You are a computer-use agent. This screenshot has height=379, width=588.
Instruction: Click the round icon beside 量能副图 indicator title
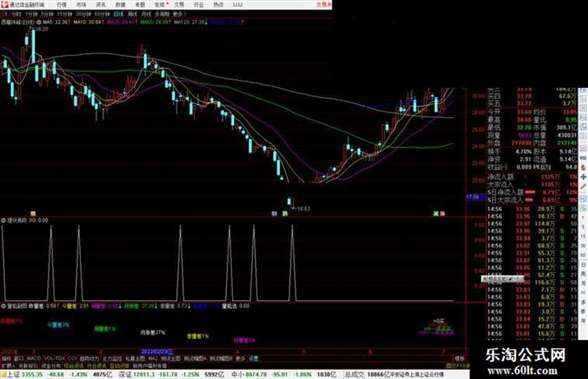click(3, 306)
